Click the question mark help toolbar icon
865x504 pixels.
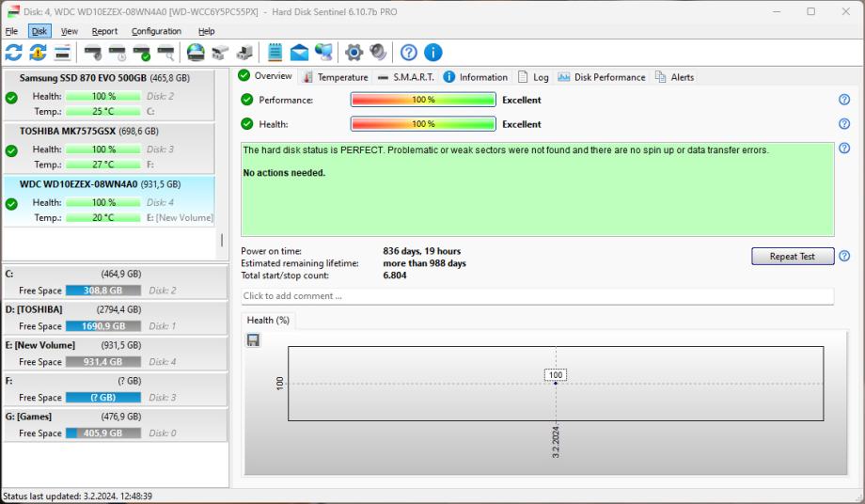pyautogui.click(x=408, y=53)
